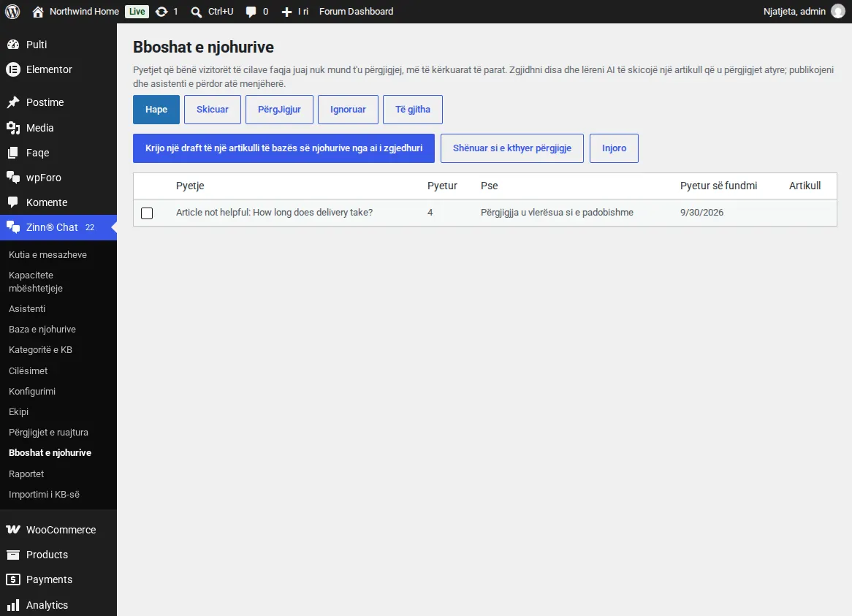Click the 'Article not helpful' question text

[x=275, y=213]
